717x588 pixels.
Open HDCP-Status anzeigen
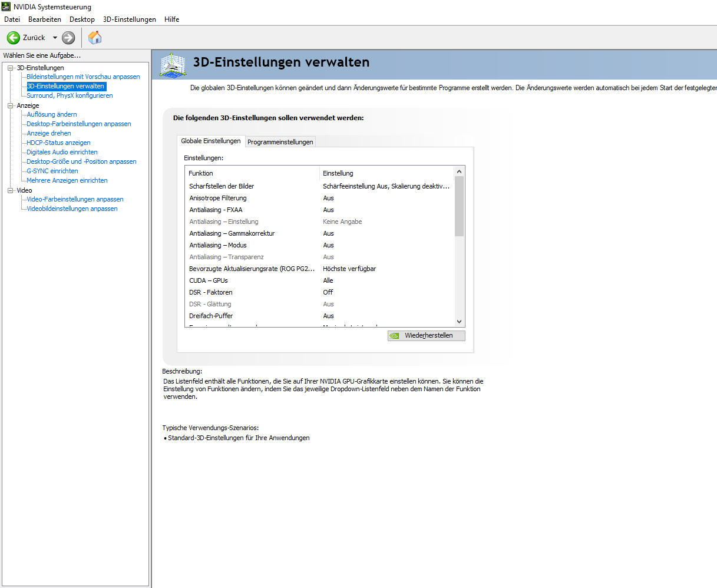(x=58, y=143)
